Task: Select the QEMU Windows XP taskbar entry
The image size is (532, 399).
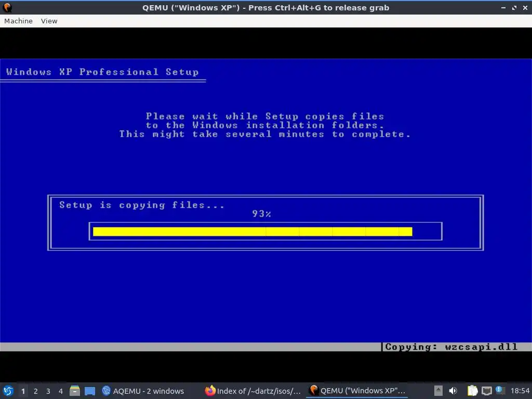Action: click(357, 391)
